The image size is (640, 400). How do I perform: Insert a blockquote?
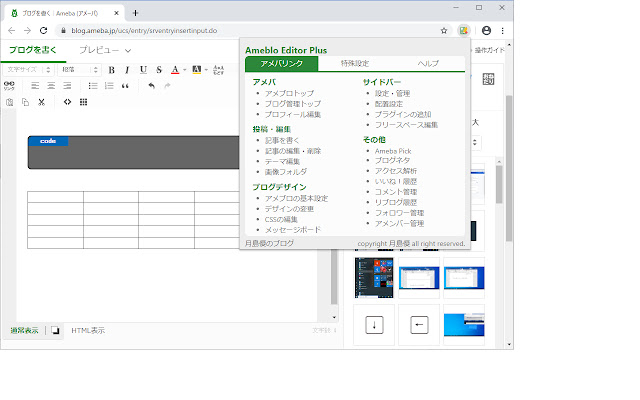click(x=125, y=86)
